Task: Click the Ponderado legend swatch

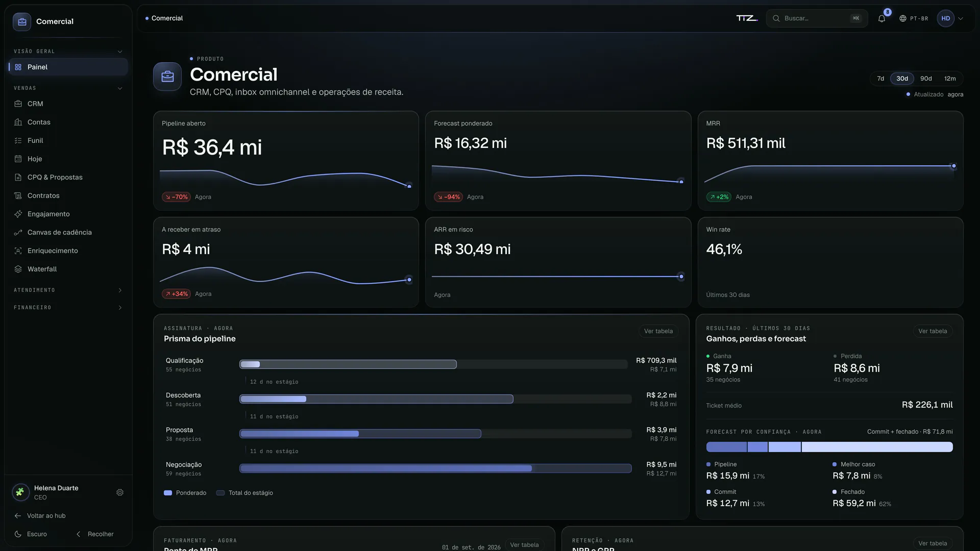Action: point(168,493)
